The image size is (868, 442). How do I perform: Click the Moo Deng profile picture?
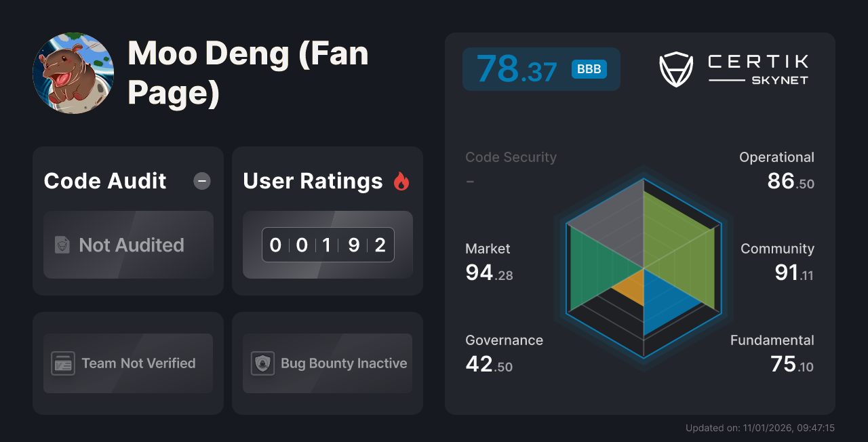(x=73, y=73)
